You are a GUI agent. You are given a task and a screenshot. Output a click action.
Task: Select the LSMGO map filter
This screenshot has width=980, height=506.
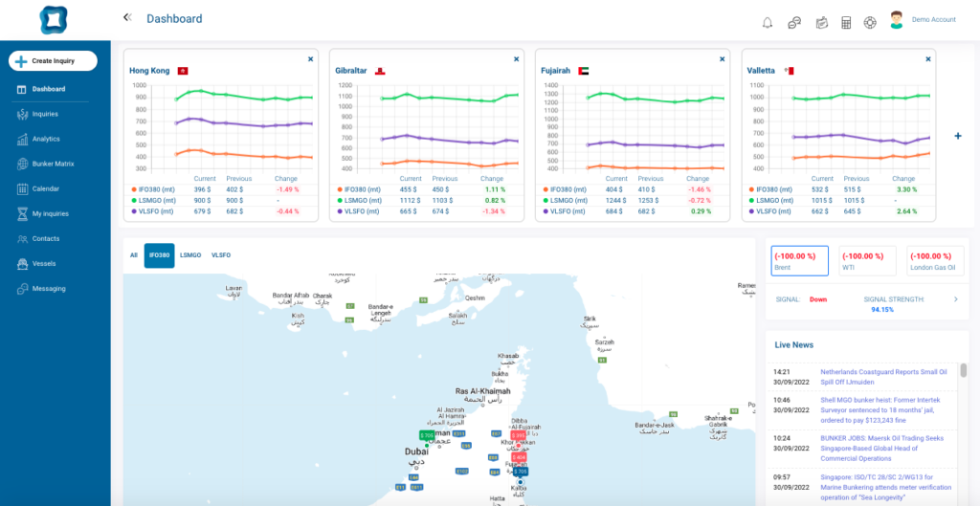coord(190,255)
